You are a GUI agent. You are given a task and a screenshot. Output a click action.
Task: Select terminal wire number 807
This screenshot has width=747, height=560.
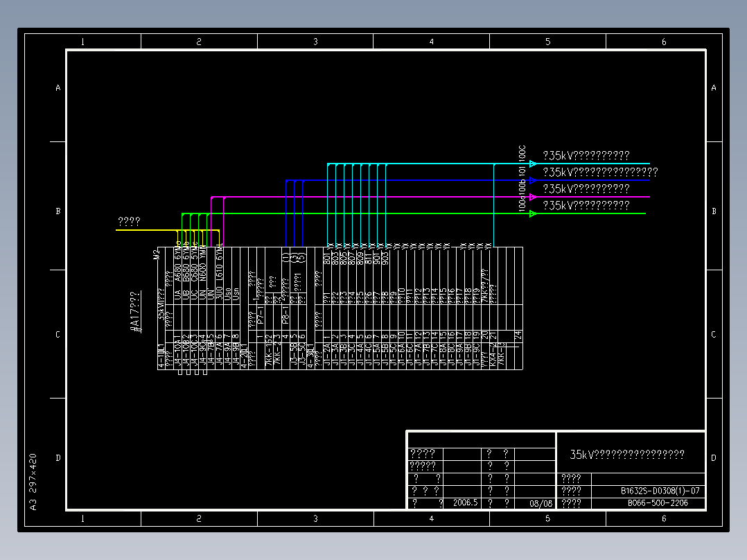pyautogui.click(x=351, y=259)
